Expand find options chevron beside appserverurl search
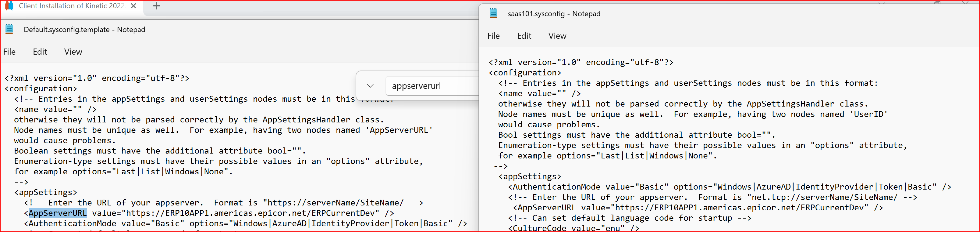980x232 pixels. coord(370,86)
